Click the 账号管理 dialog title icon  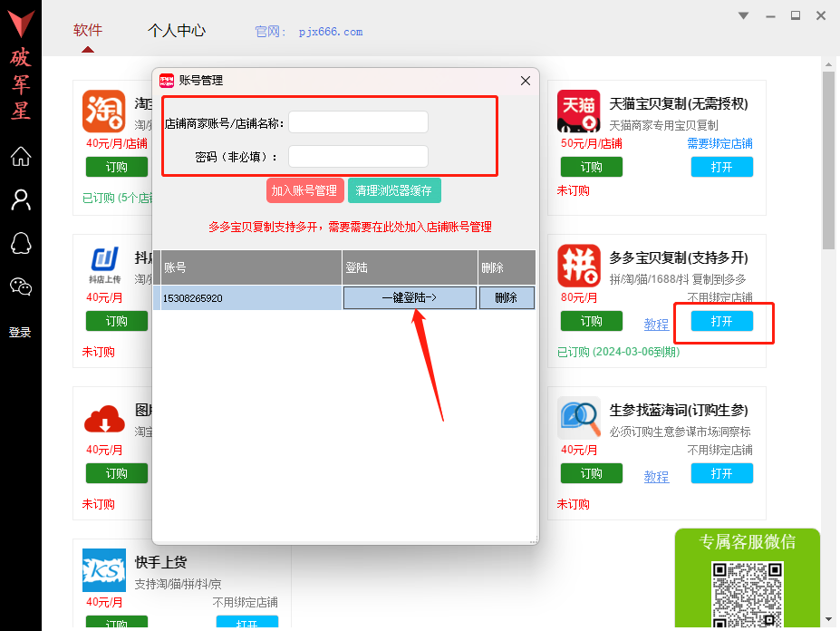(x=167, y=81)
